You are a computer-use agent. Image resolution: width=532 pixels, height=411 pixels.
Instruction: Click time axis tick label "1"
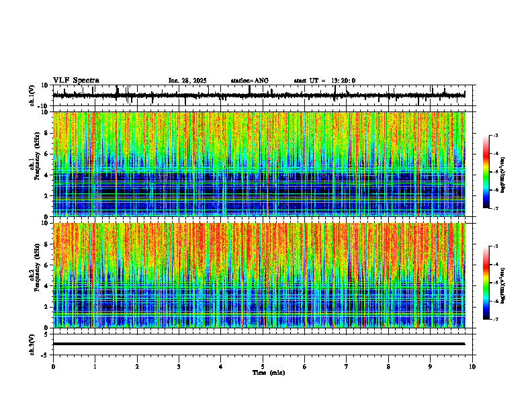[x=95, y=367]
